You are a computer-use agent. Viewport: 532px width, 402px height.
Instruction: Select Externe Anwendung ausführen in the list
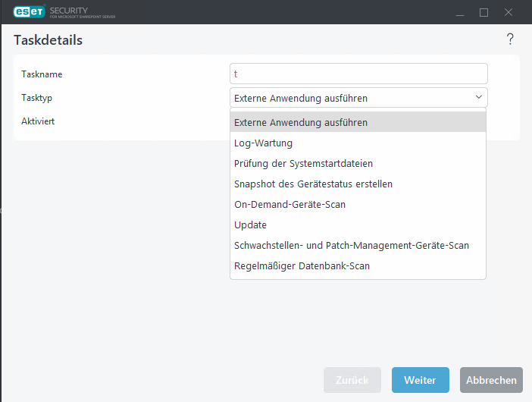[x=358, y=122]
